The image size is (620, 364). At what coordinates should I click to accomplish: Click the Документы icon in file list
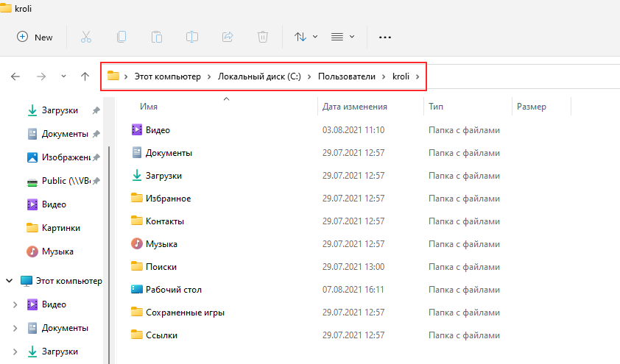coord(137,152)
